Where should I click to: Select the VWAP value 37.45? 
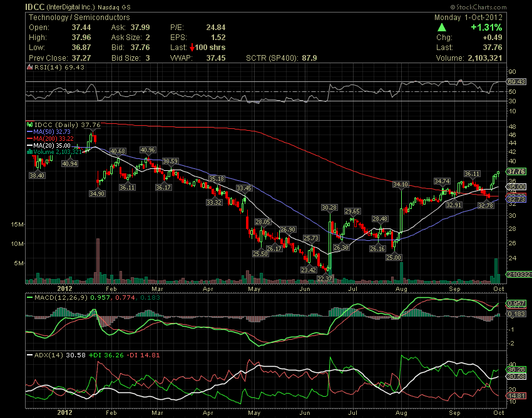[x=216, y=58]
